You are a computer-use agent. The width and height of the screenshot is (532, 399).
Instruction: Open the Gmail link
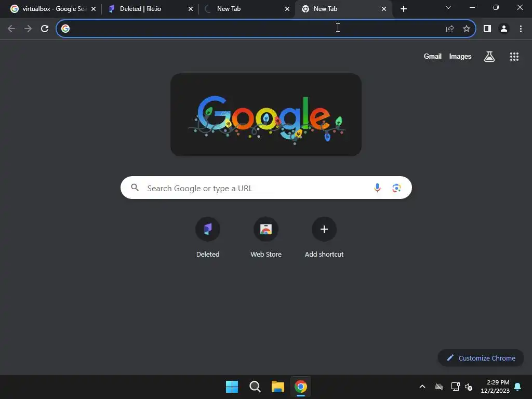[x=433, y=56]
